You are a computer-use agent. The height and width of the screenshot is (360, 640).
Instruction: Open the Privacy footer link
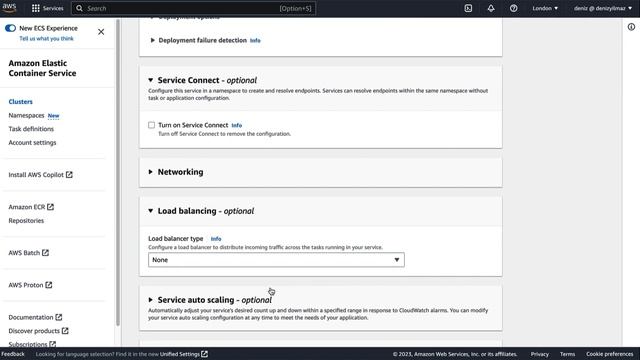(540, 354)
